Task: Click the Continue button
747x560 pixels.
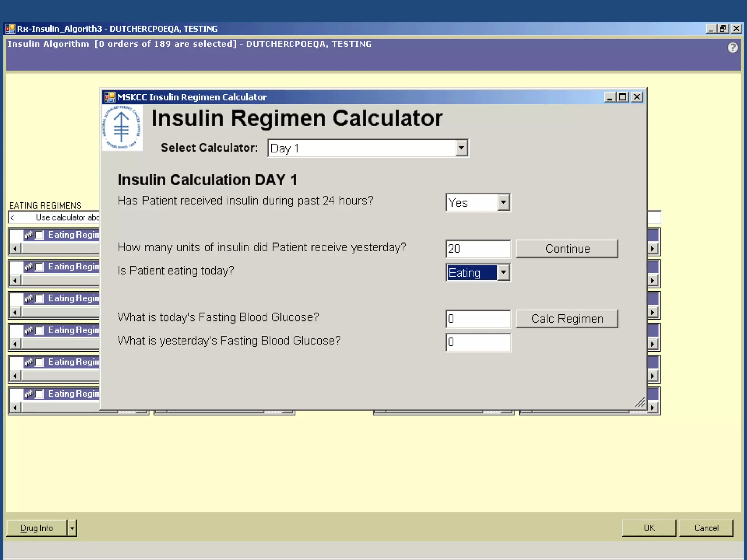Action: pos(567,249)
